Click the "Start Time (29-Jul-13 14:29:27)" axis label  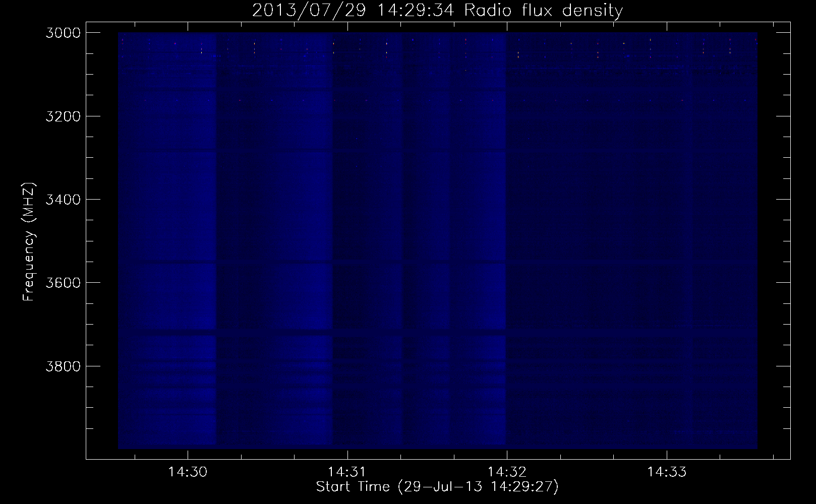pyautogui.click(x=437, y=487)
